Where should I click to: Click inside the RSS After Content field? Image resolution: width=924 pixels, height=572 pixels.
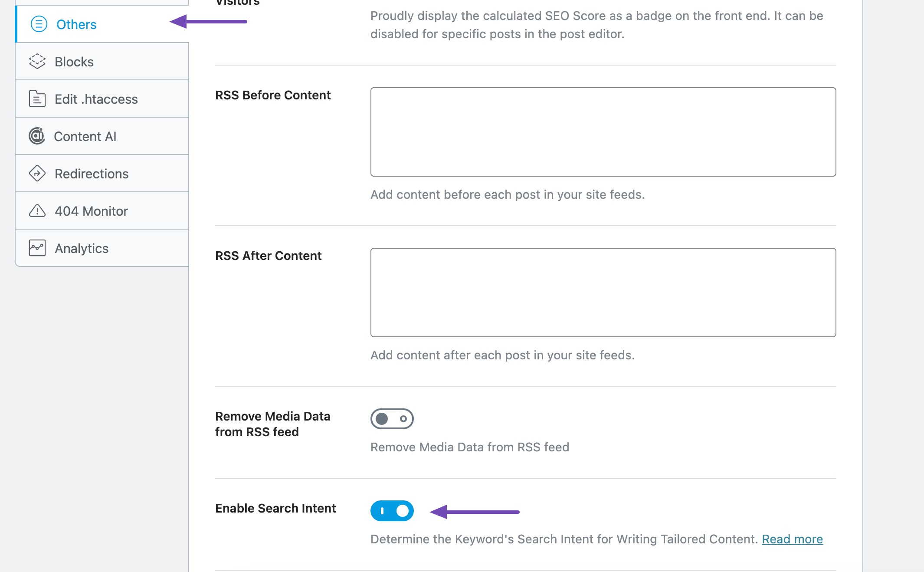tap(603, 291)
